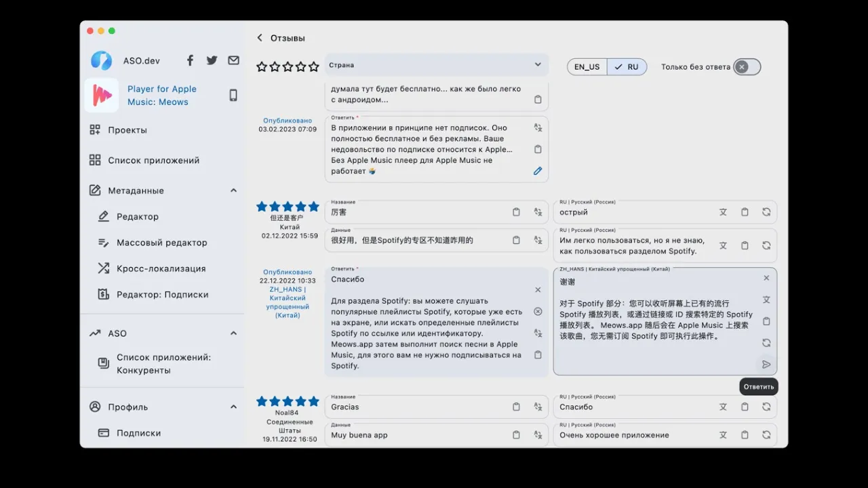Go back using the arrow beside Отзывы
The height and width of the screenshot is (488, 868).
pyautogui.click(x=260, y=38)
